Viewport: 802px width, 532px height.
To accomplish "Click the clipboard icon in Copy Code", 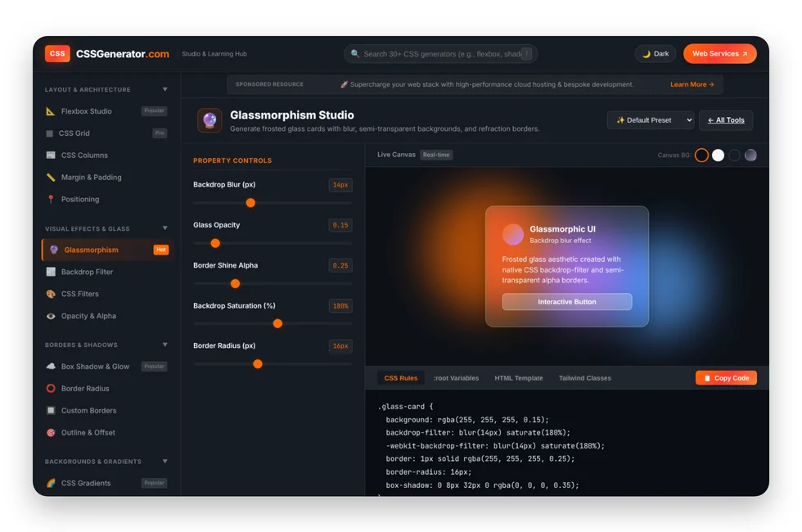I will click(707, 378).
